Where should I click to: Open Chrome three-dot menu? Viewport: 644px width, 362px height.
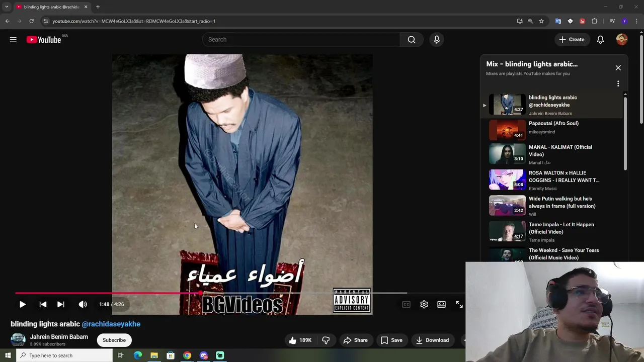pyautogui.click(x=637, y=21)
